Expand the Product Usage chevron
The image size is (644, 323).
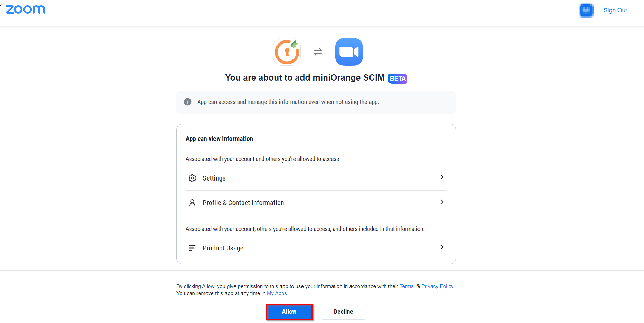click(442, 247)
